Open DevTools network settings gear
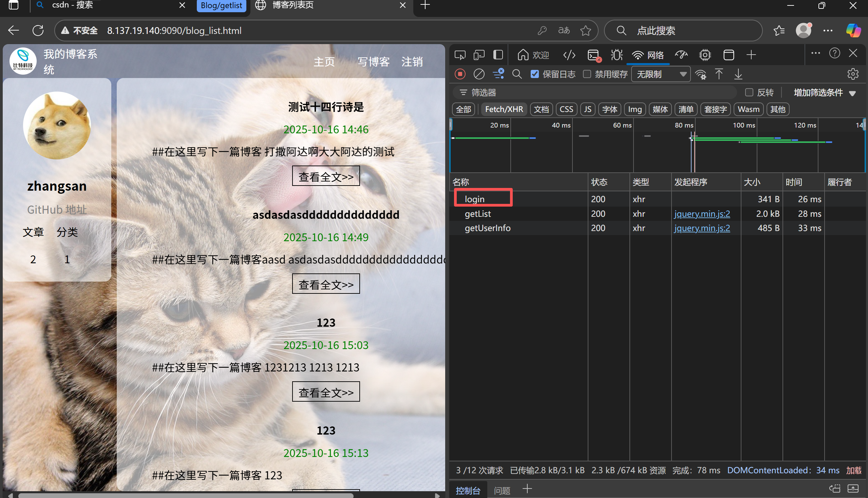 [x=853, y=74]
